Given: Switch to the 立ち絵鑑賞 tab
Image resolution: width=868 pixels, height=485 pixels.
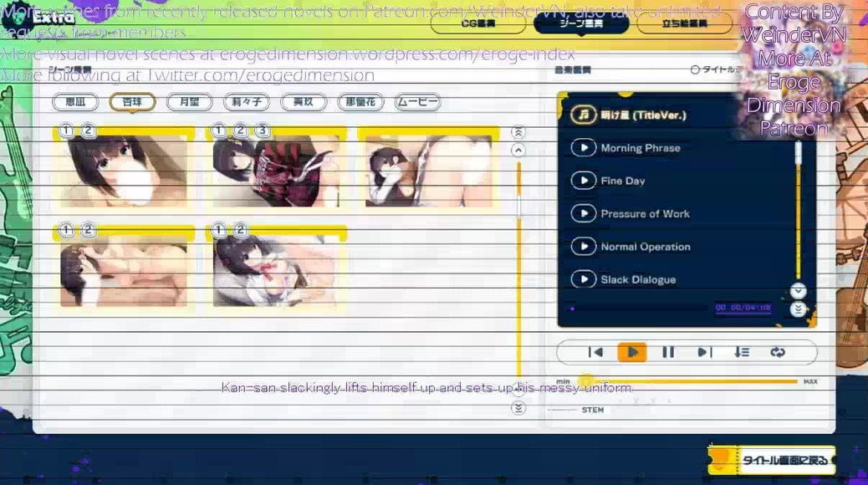Looking at the screenshot, I should pos(684,23).
